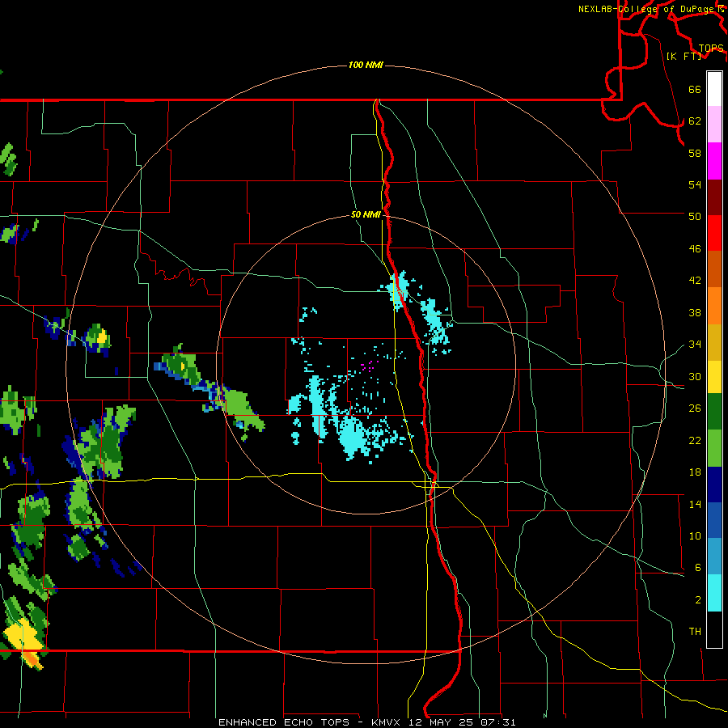Click legend value 66
The width and height of the screenshot is (728, 728).
tap(695, 89)
